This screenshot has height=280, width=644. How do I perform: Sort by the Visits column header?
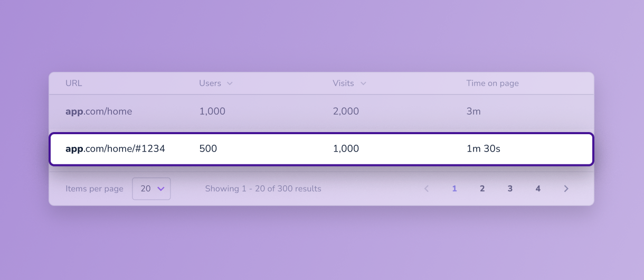(x=343, y=83)
